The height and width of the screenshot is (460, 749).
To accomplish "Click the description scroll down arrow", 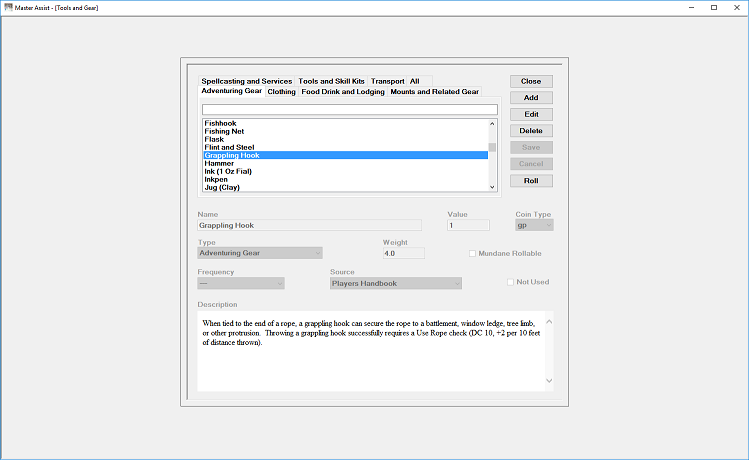I will pos(549,381).
